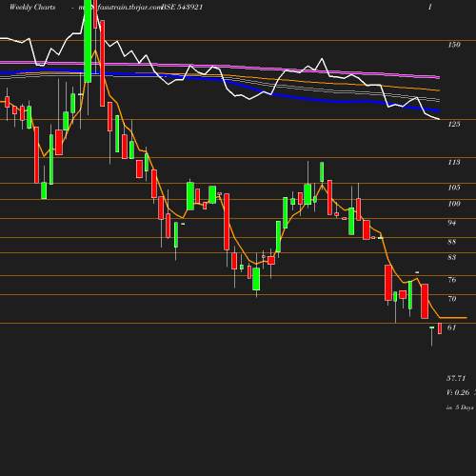The height and width of the screenshot is (476, 476).
Task: Click the 100 price axis label
Action: (x=454, y=204)
